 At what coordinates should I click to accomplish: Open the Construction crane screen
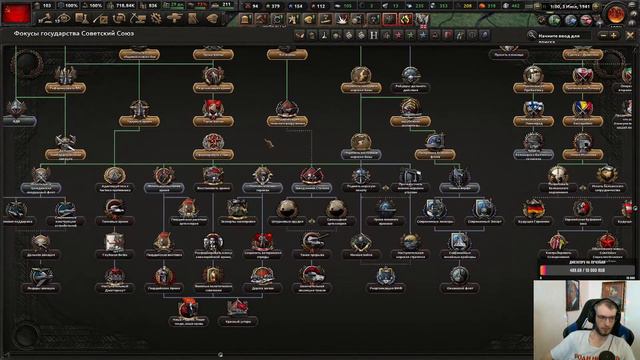pyautogui.click(x=138, y=18)
